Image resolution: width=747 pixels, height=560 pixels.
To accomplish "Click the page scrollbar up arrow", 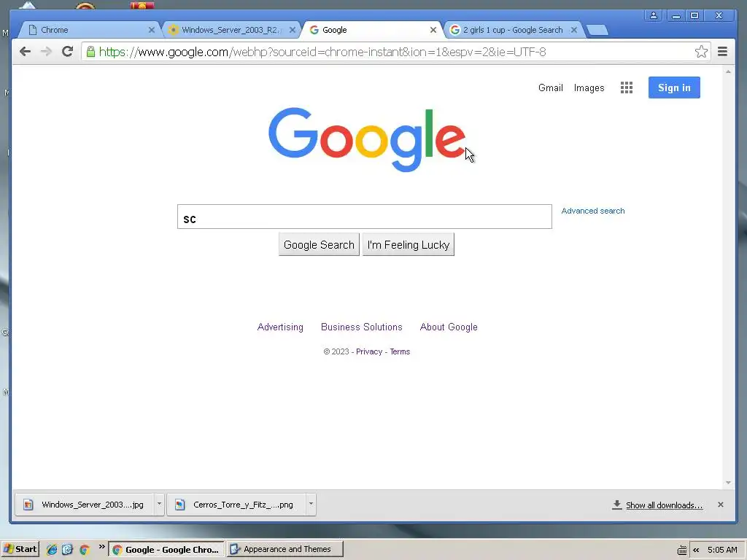I will pyautogui.click(x=728, y=71).
